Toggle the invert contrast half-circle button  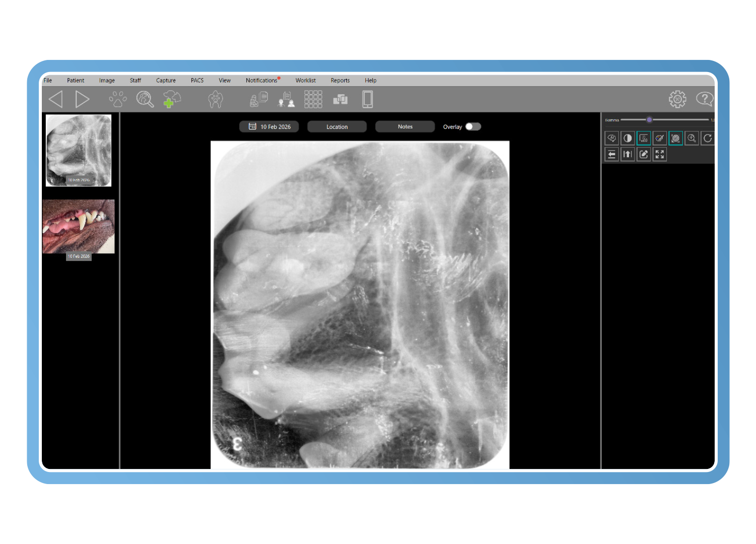coord(627,138)
